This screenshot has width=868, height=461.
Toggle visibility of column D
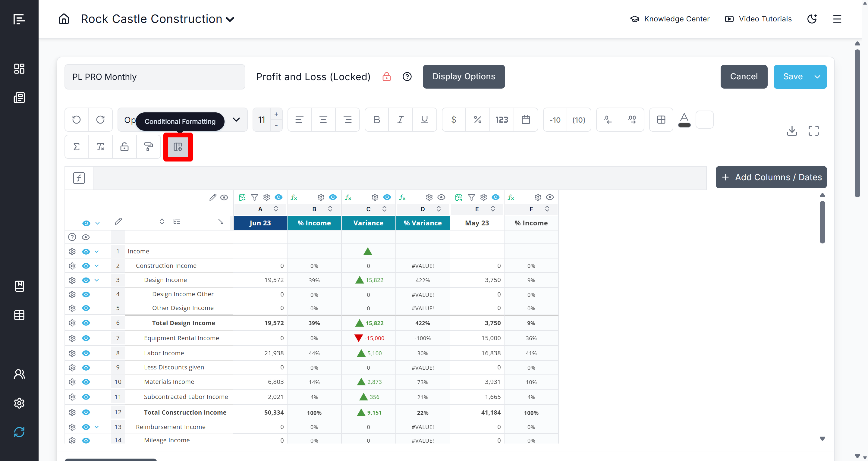click(x=441, y=197)
